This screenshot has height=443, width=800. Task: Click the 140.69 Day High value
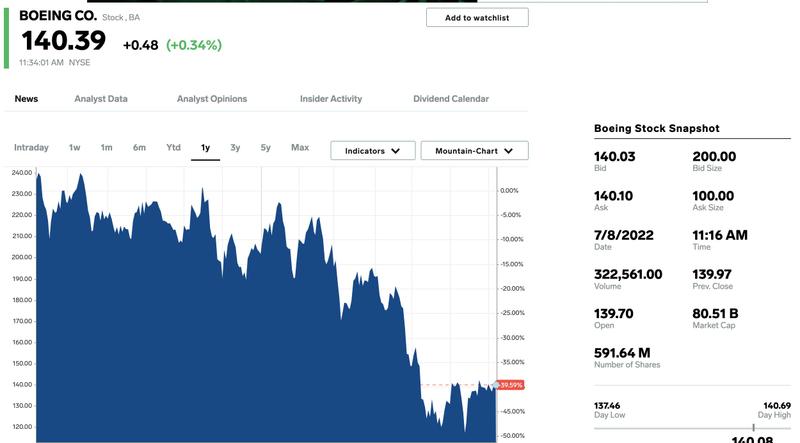[777, 406]
